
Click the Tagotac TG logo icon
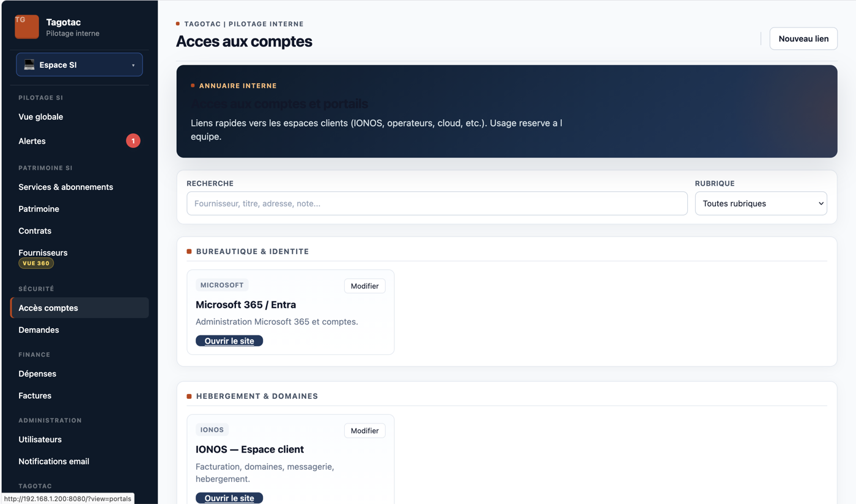click(x=27, y=27)
